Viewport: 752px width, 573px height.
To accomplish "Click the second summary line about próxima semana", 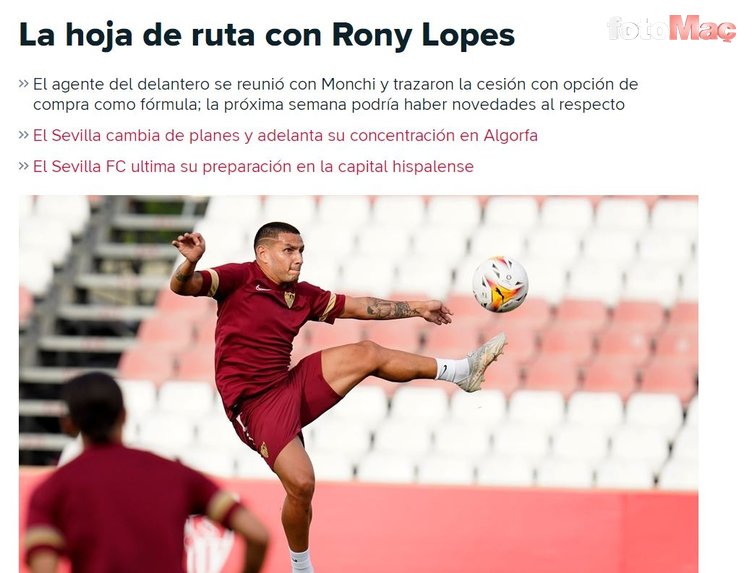I will pos(329,105).
